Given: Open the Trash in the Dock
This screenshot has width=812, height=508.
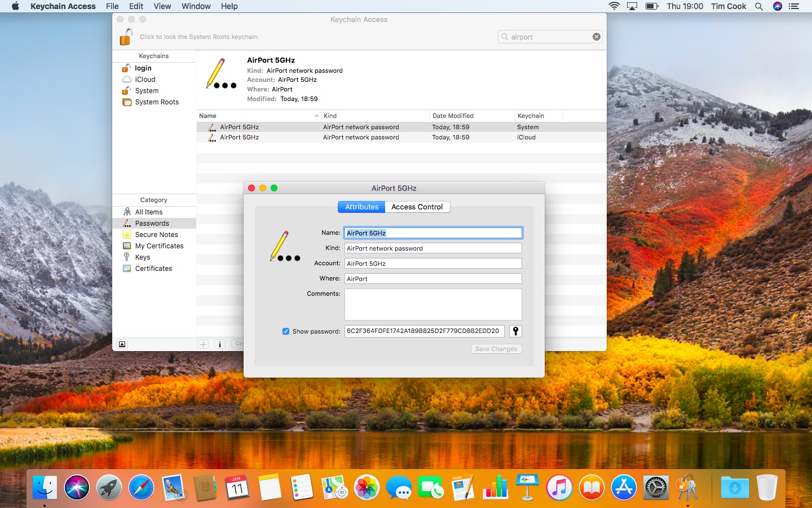Looking at the screenshot, I should point(767,487).
